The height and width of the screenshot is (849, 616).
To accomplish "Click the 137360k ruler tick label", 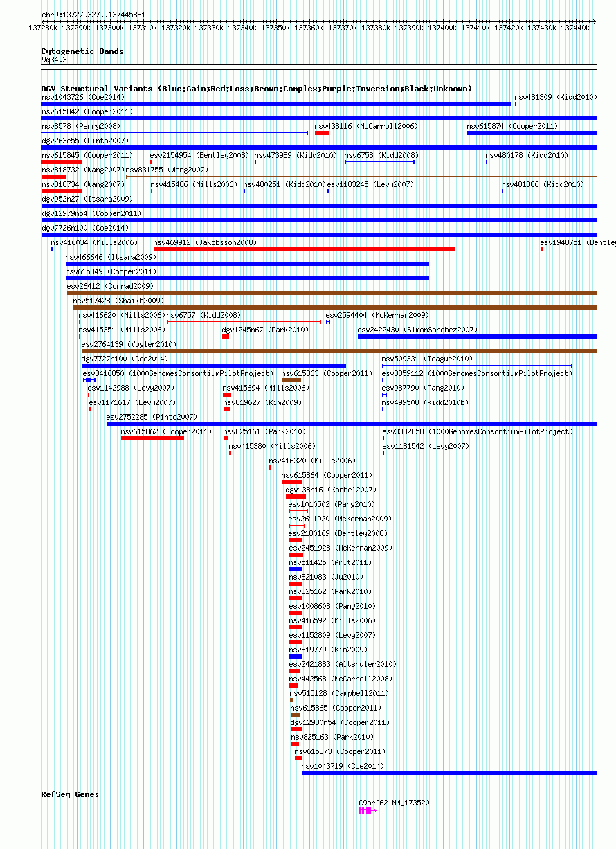I will tap(308, 28).
